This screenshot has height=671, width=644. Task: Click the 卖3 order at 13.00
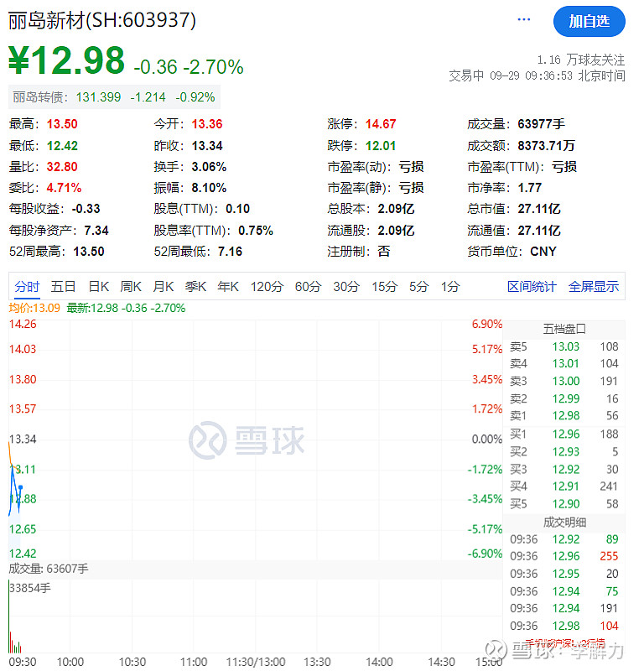tap(564, 382)
